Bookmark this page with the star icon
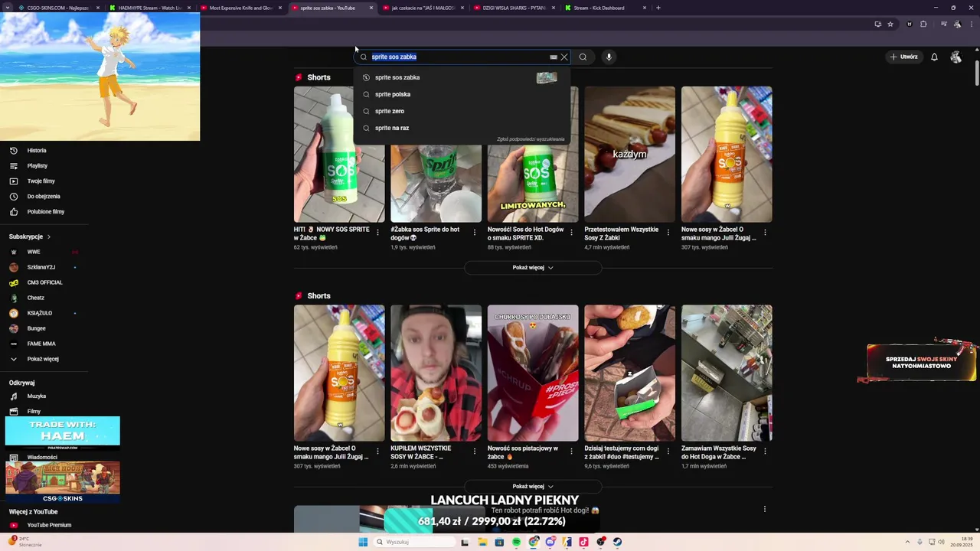The width and height of the screenshot is (980, 551). (890, 24)
